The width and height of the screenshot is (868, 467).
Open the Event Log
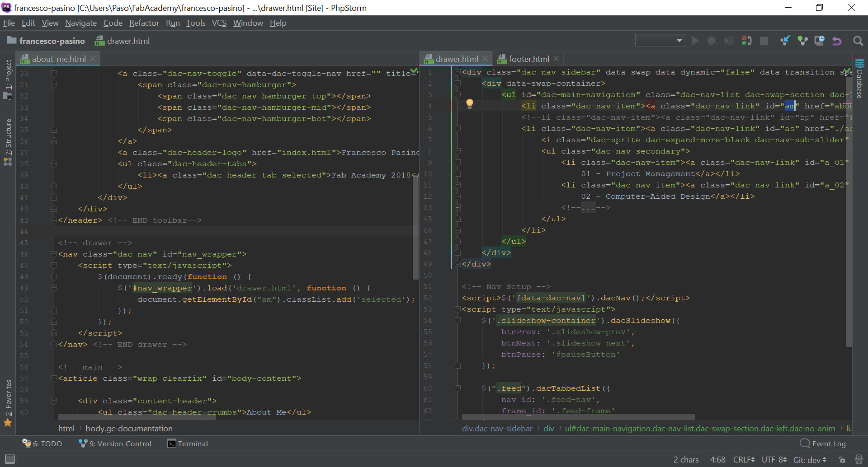(x=823, y=444)
